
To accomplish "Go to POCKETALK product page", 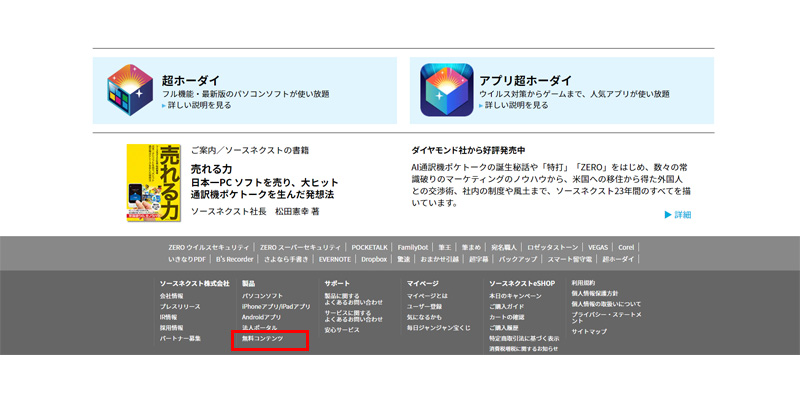I will coord(369,247).
